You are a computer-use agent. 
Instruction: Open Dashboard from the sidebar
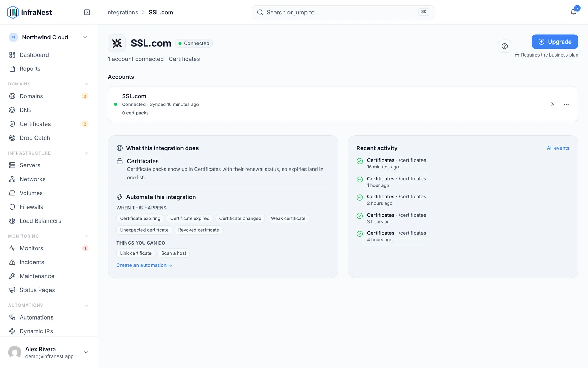[49, 55]
